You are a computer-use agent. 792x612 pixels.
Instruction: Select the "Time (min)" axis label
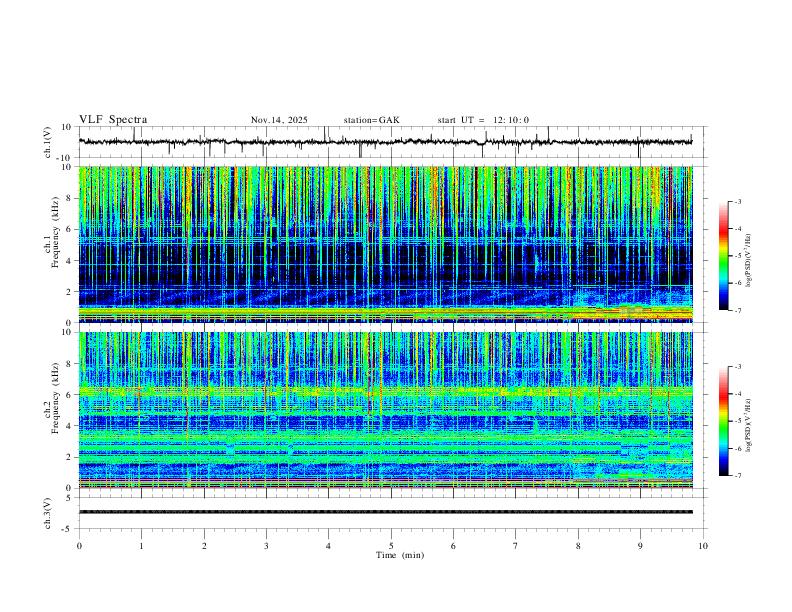(x=400, y=555)
